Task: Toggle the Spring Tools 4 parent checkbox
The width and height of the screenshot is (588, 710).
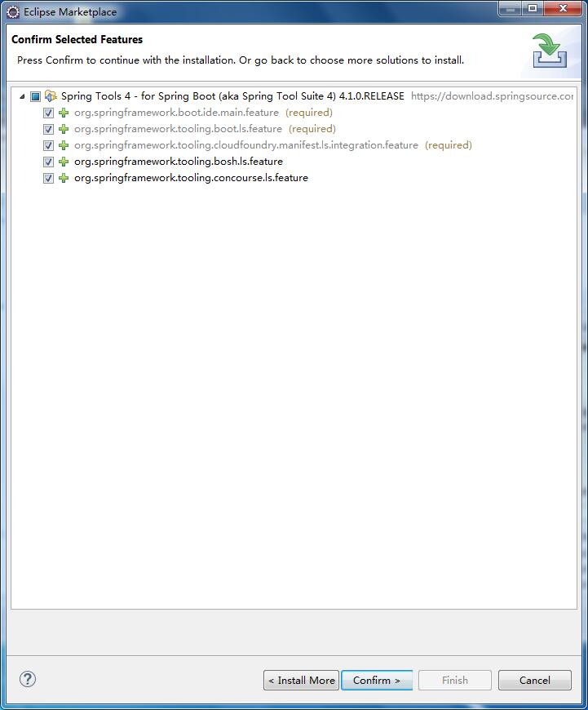Action: tap(35, 96)
